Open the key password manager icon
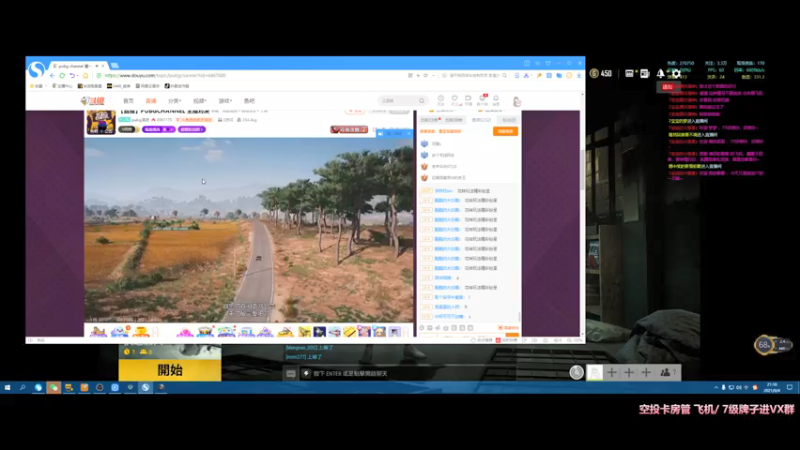The width and height of the screenshot is (800, 450). [539, 76]
